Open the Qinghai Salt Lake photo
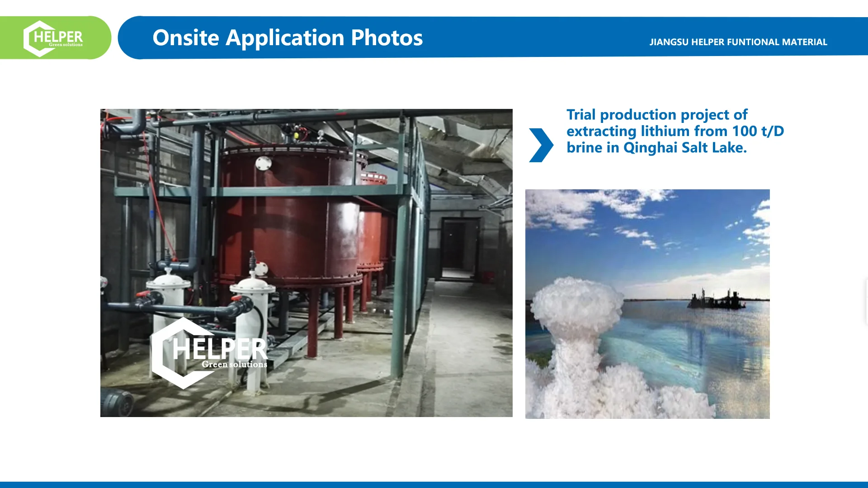Image resolution: width=868 pixels, height=488 pixels. pyautogui.click(x=647, y=304)
